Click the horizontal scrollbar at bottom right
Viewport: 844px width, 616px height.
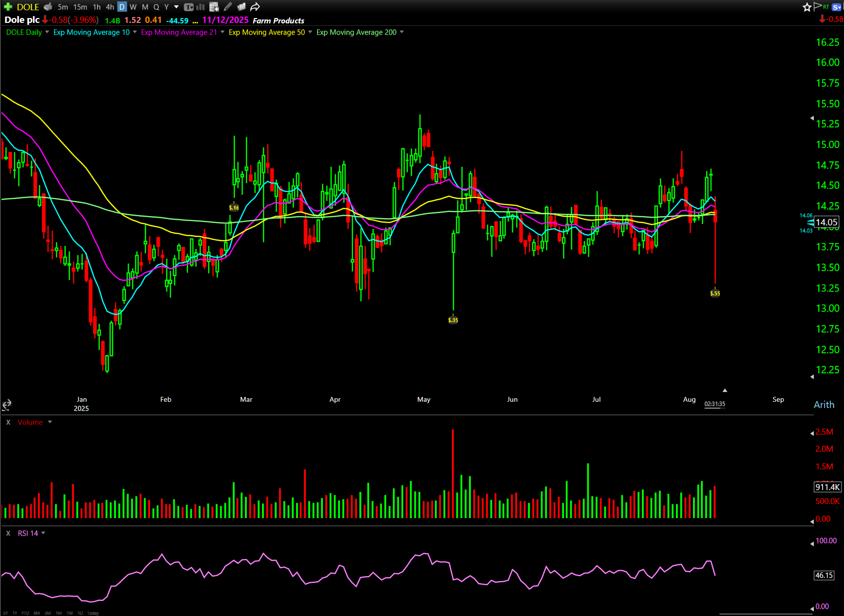pyautogui.click(x=765, y=614)
